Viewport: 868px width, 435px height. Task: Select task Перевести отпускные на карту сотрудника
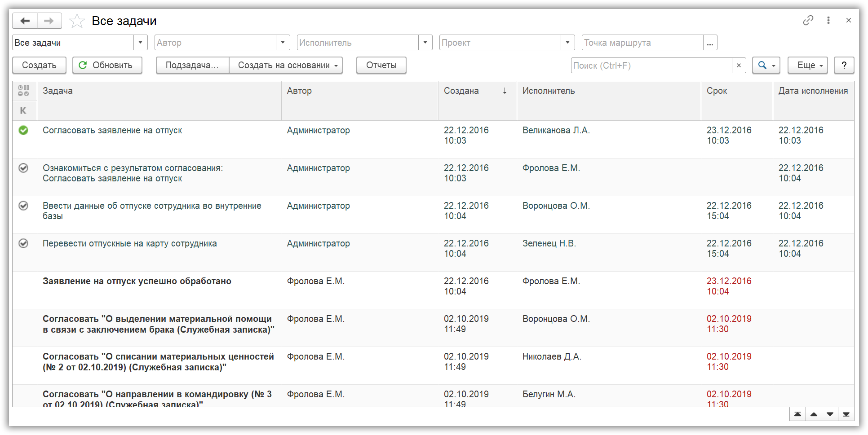click(x=129, y=244)
